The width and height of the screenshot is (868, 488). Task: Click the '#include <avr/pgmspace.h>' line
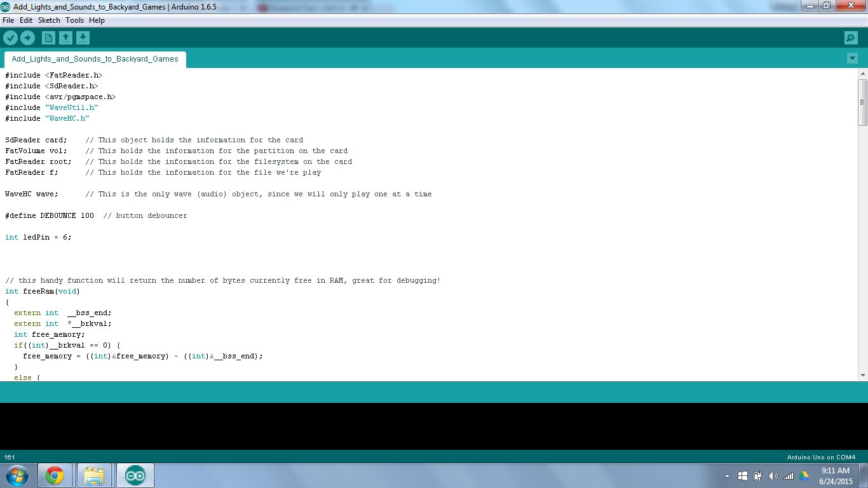pos(60,97)
